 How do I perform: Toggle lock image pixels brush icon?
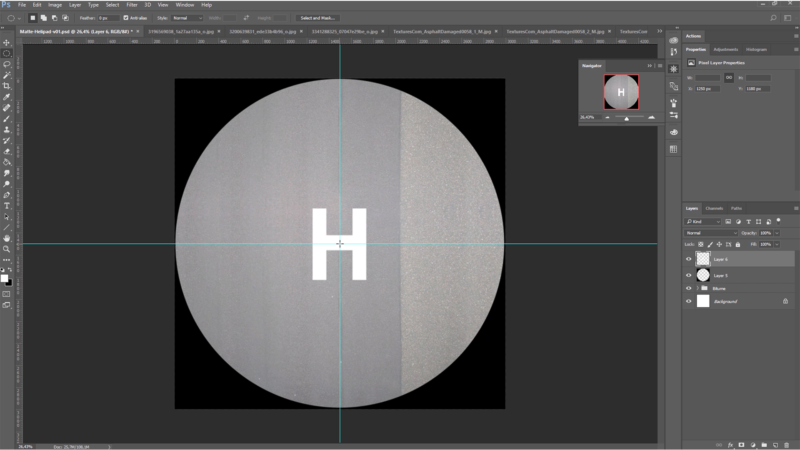[710, 244]
